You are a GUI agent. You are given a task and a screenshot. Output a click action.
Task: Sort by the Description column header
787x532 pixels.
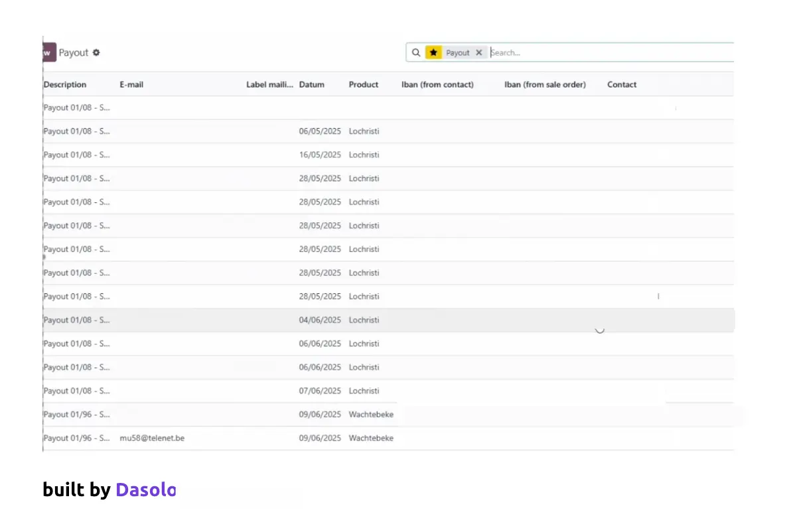tap(65, 84)
